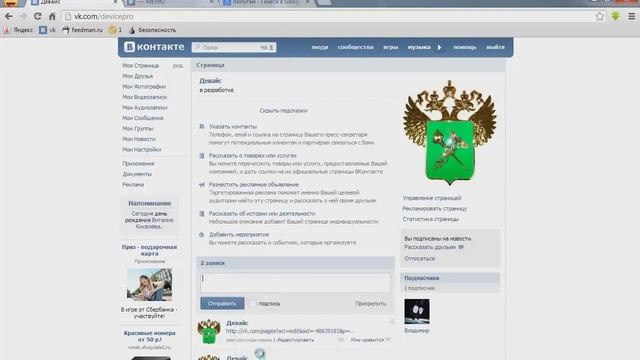Click the music play arrow in header
640x360 pixels.
[440, 47]
